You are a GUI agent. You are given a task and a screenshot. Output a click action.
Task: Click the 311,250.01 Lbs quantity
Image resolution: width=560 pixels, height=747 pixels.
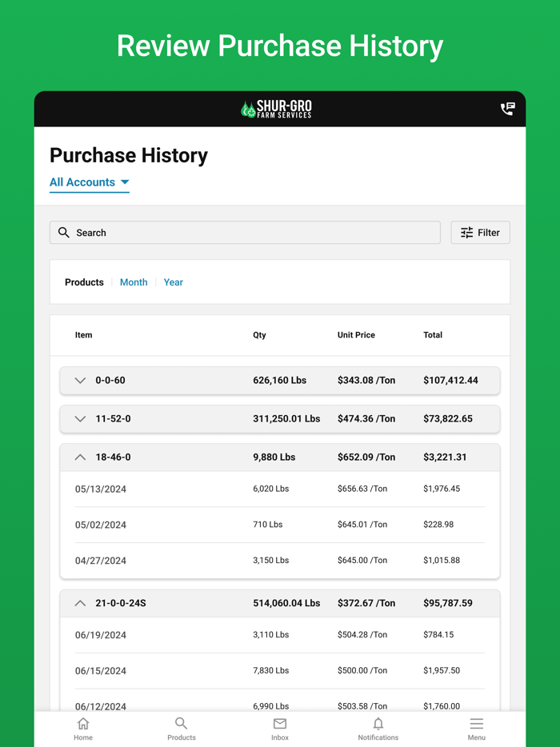pos(286,419)
